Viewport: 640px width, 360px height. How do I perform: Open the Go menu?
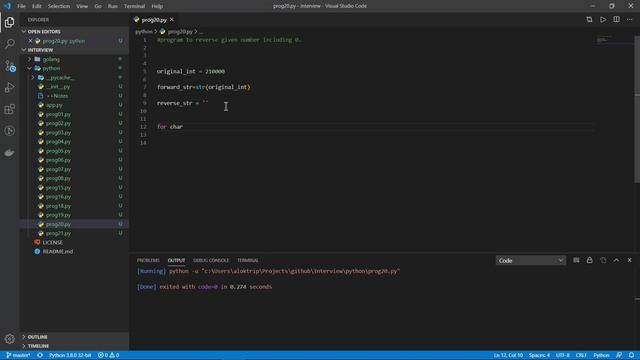(x=98, y=6)
